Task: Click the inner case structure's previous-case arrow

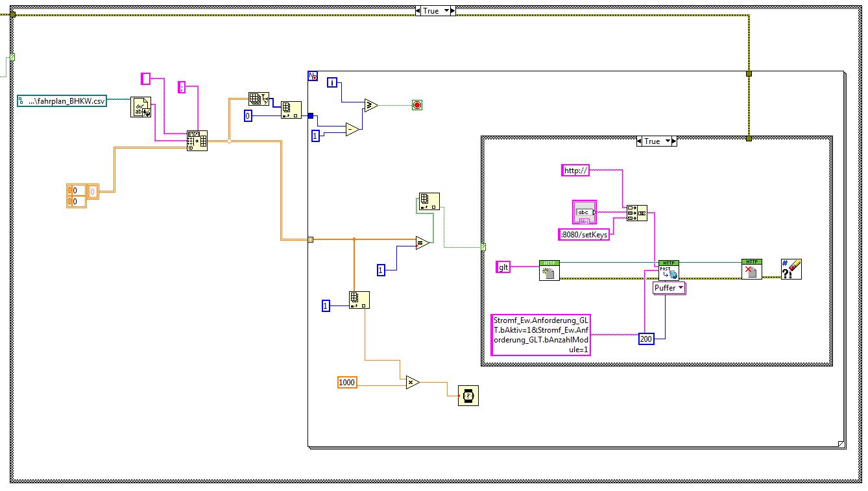Action: pos(640,141)
